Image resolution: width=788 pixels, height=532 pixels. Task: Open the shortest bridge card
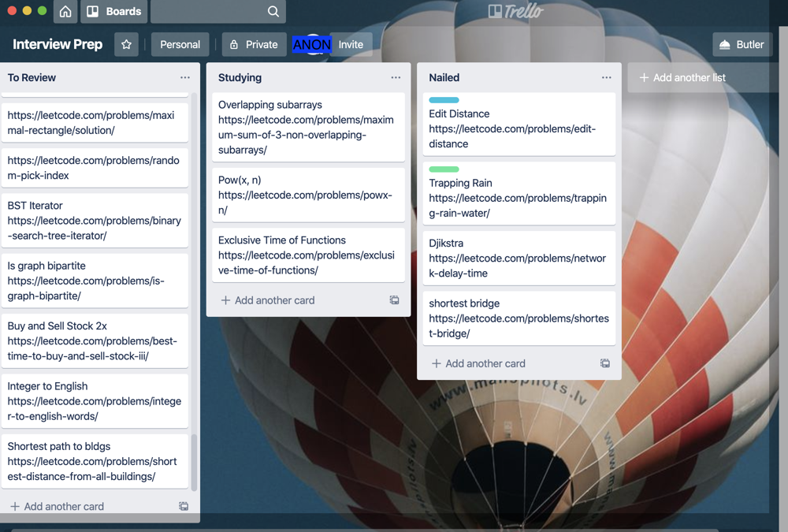click(x=519, y=318)
